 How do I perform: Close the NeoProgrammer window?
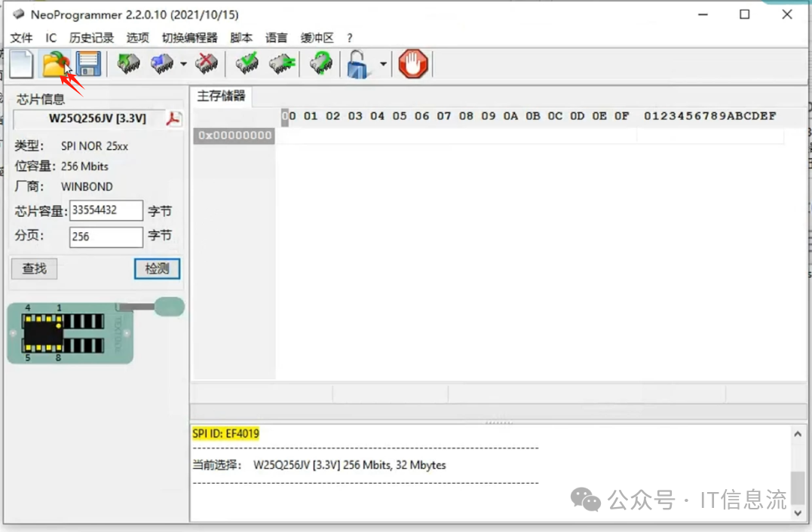[x=787, y=14]
